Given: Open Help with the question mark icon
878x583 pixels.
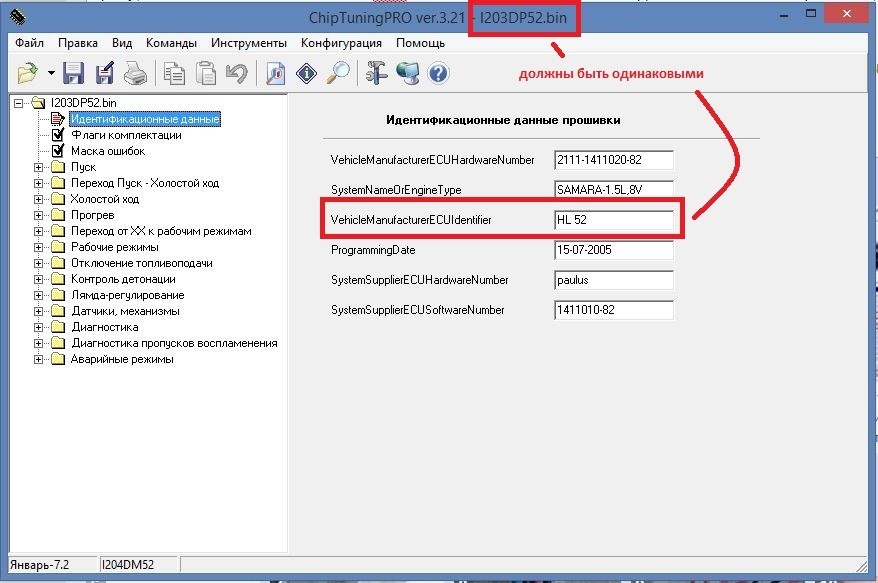Looking at the screenshot, I should [x=438, y=73].
